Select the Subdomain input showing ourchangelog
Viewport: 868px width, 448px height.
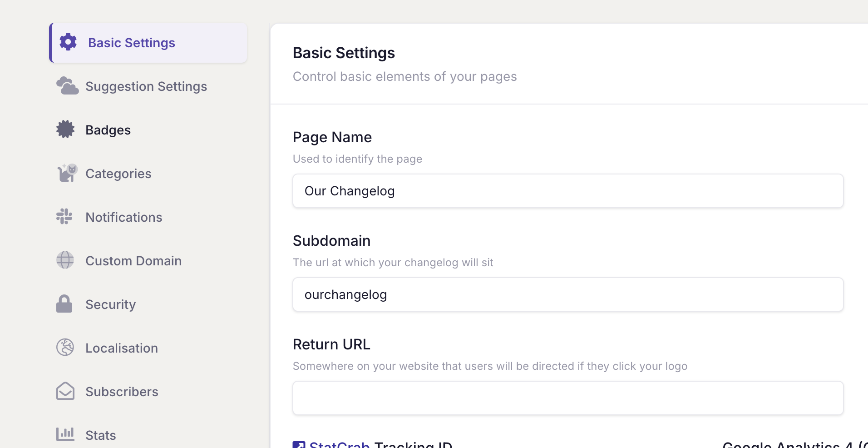click(567, 294)
